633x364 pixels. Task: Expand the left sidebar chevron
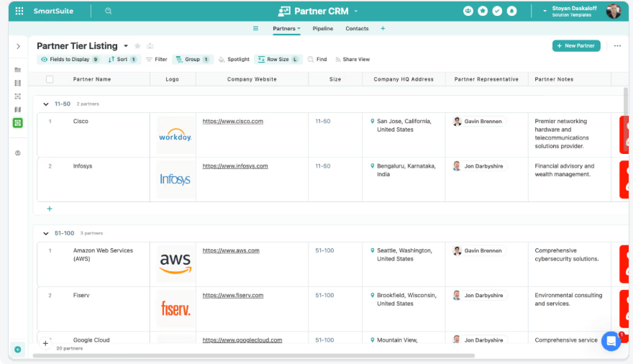point(18,47)
